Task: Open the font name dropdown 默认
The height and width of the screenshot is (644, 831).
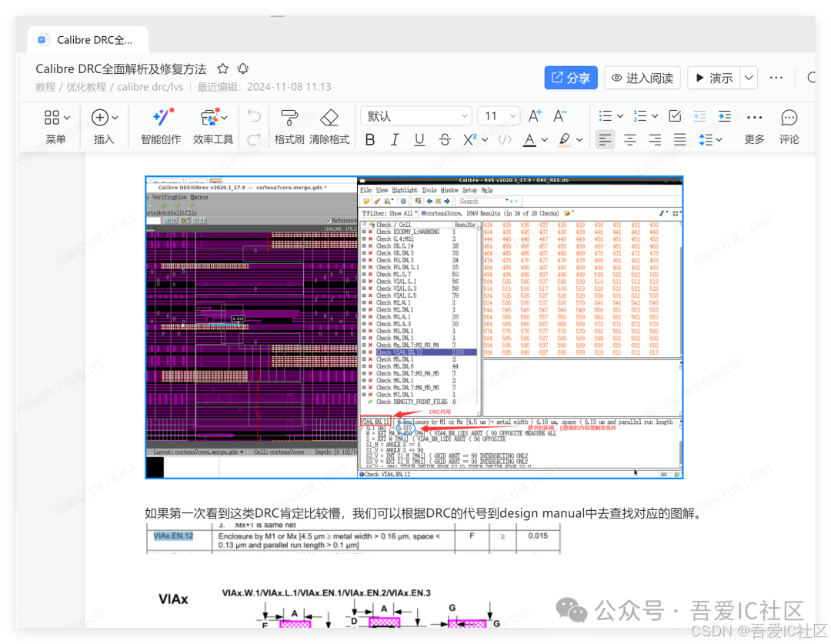Action: point(416,116)
